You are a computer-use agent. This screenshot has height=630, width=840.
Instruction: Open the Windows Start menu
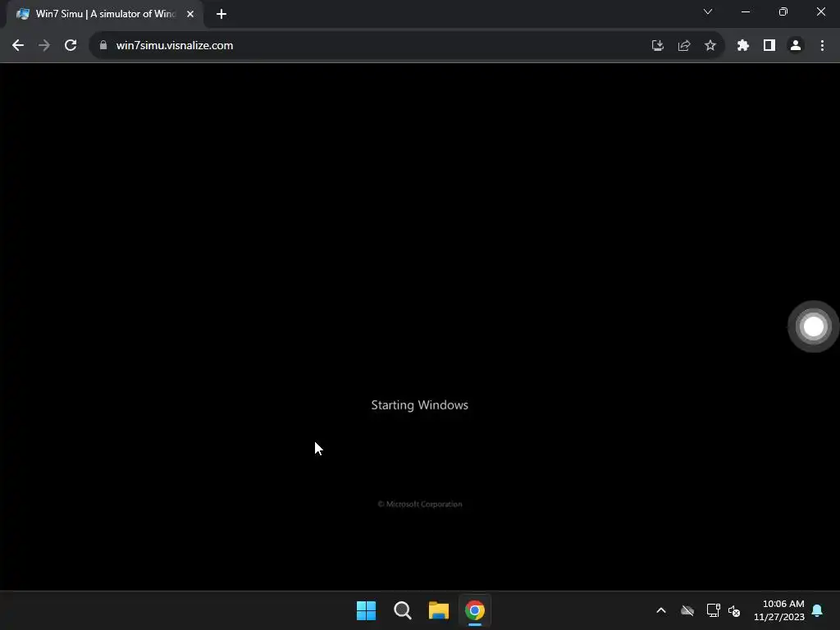[x=367, y=610]
